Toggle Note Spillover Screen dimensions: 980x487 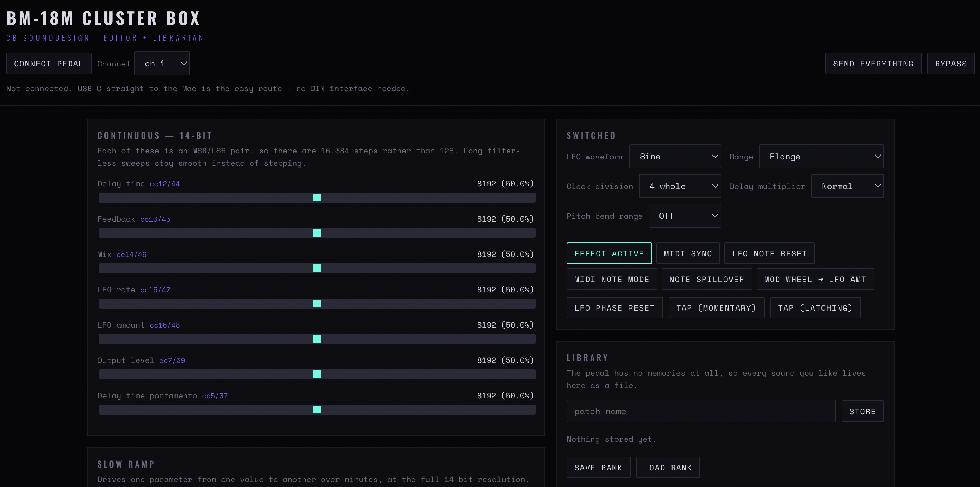click(706, 280)
